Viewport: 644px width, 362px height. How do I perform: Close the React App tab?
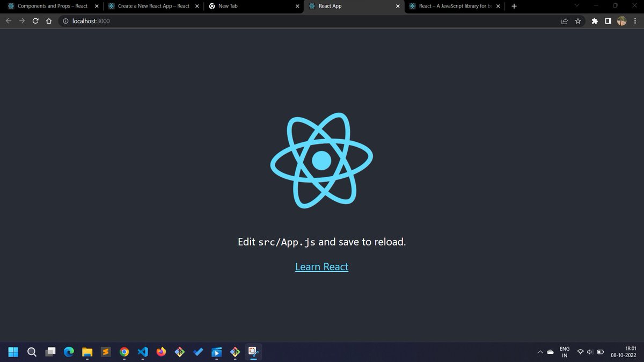click(398, 6)
